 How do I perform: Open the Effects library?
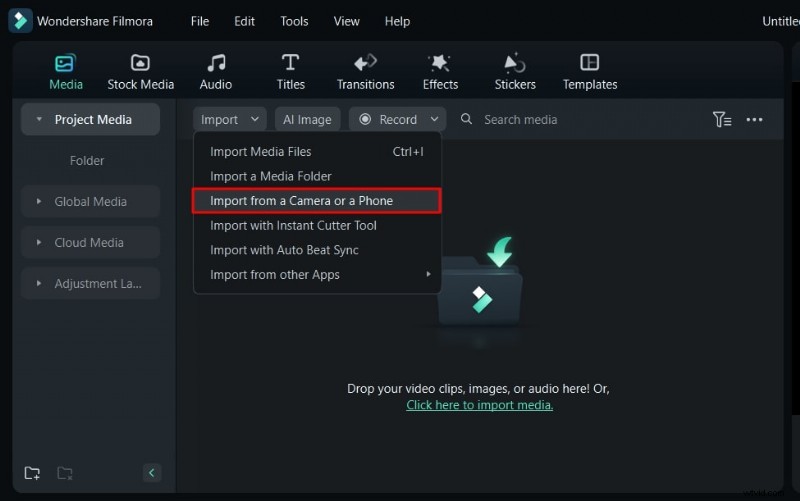[440, 72]
